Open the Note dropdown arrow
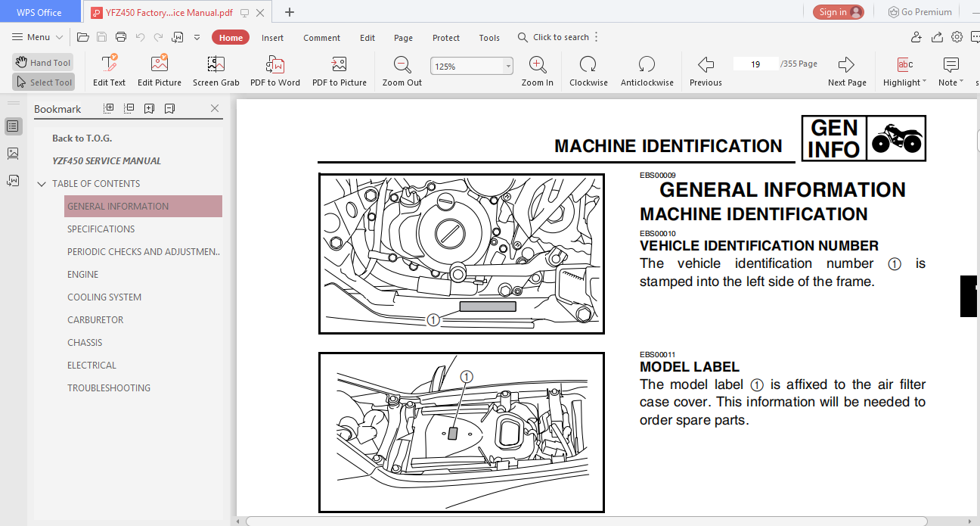 click(x=961, y=81)
